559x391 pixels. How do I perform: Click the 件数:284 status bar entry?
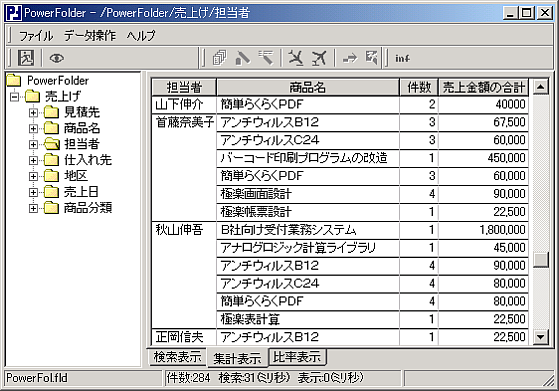189,378
